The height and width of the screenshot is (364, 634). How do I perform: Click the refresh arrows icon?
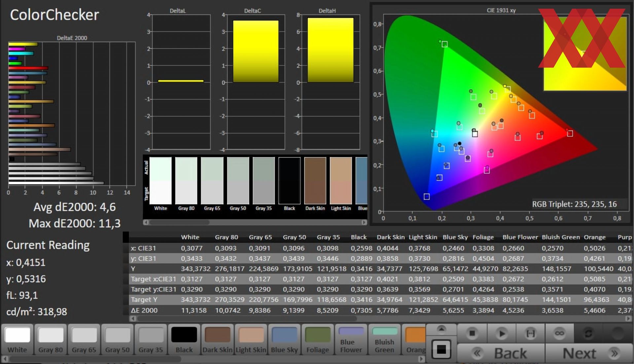point(588,333)
